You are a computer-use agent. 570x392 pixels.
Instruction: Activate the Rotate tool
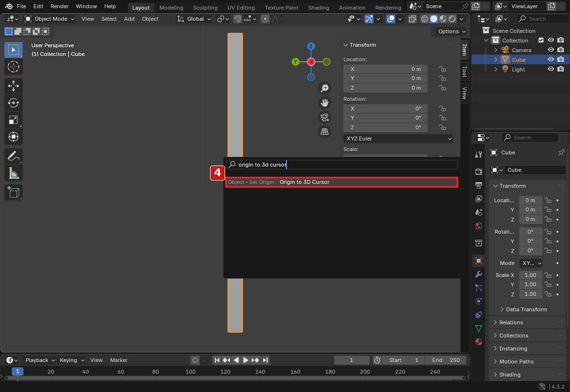tap(14, 103)
